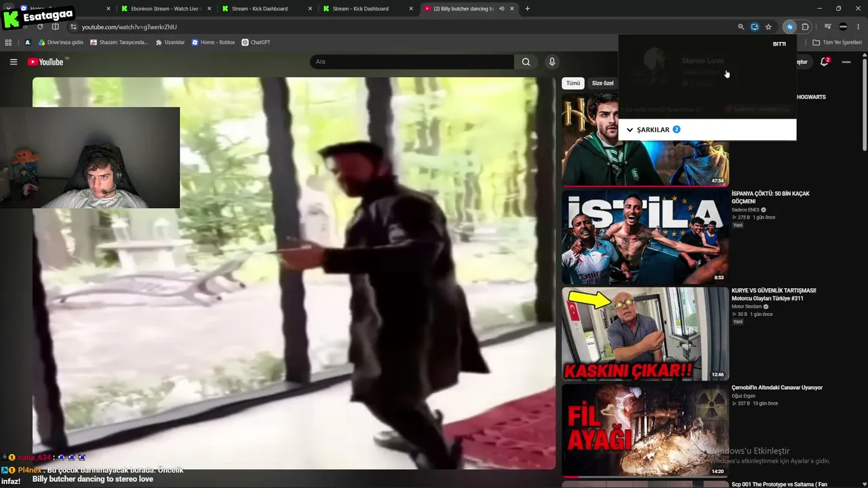
Task: Close the Ebonivon Stream tab
Action: (209, 9)
